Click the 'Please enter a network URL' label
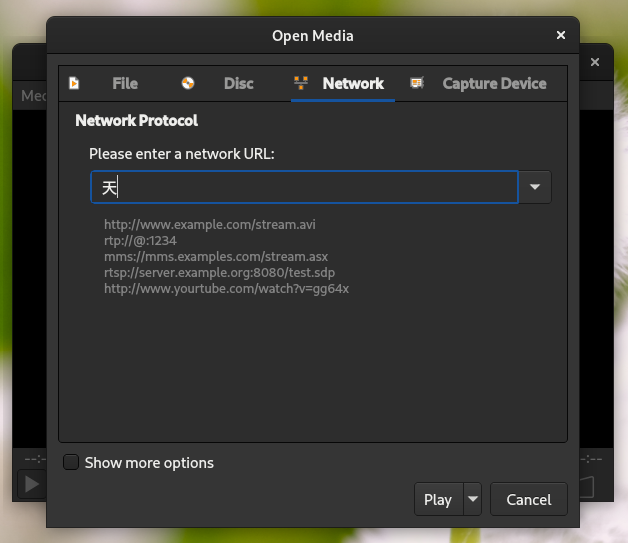Image resolution: width=628 pixels, height=543 pixels. click(182, 154)
